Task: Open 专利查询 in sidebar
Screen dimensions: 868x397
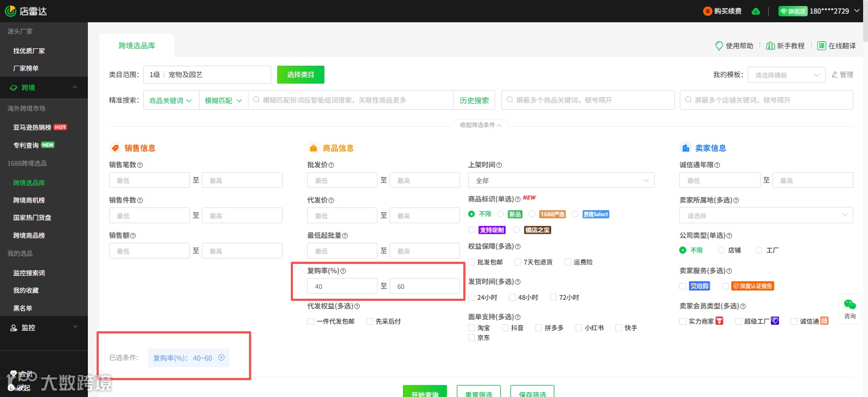Action: pyautogui.click(x=26, y=146)
